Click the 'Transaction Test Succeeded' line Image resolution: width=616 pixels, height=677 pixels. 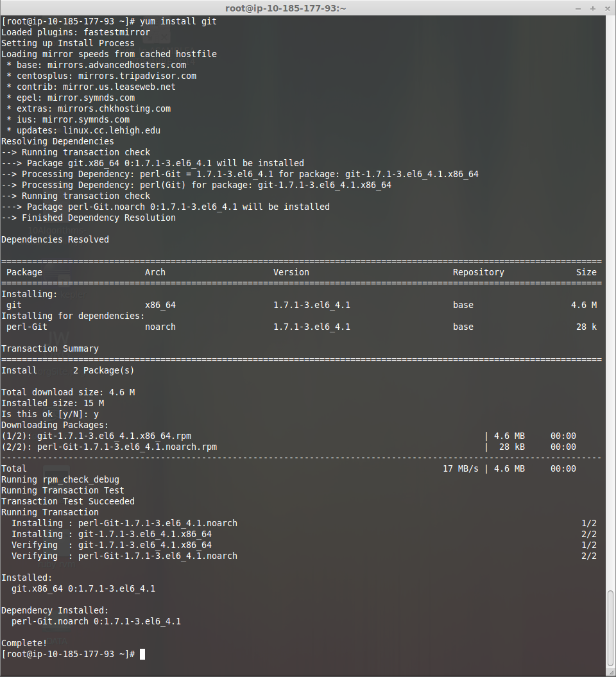(68, 501)
